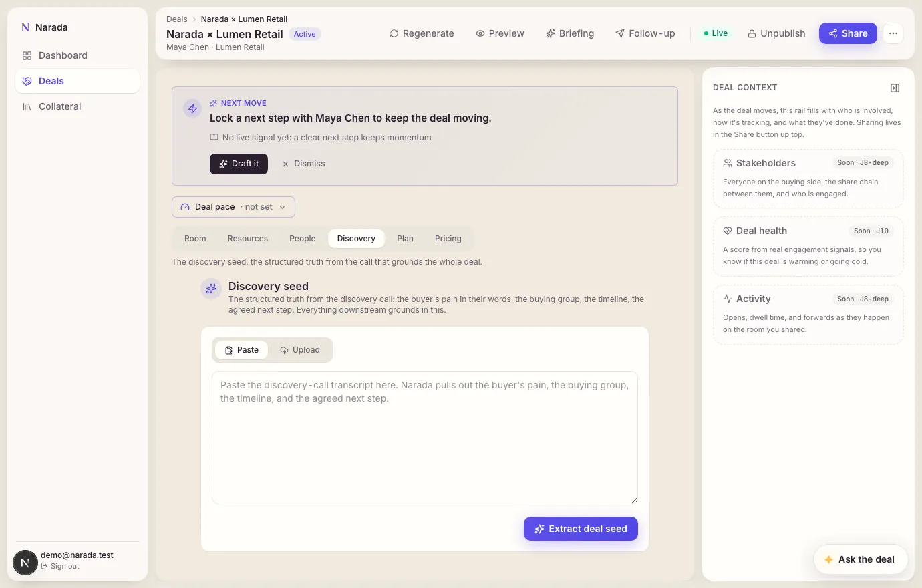Switch to the Pricing tab
Screen dimensions: 922x588
[x=448, y=239]
